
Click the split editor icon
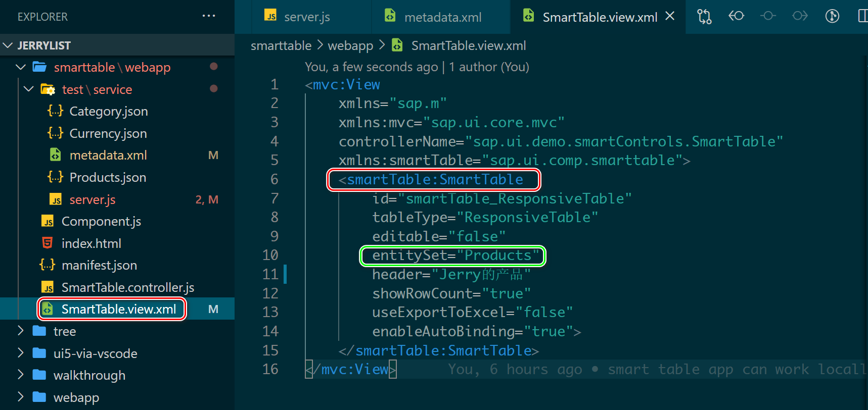(863, 16)
